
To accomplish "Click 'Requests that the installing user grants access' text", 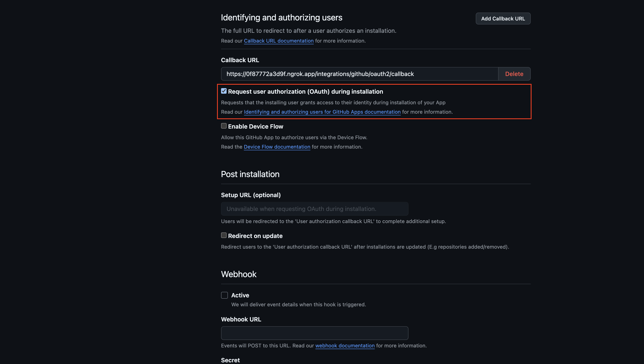I will pyautogui.click(x=333, y=103).
